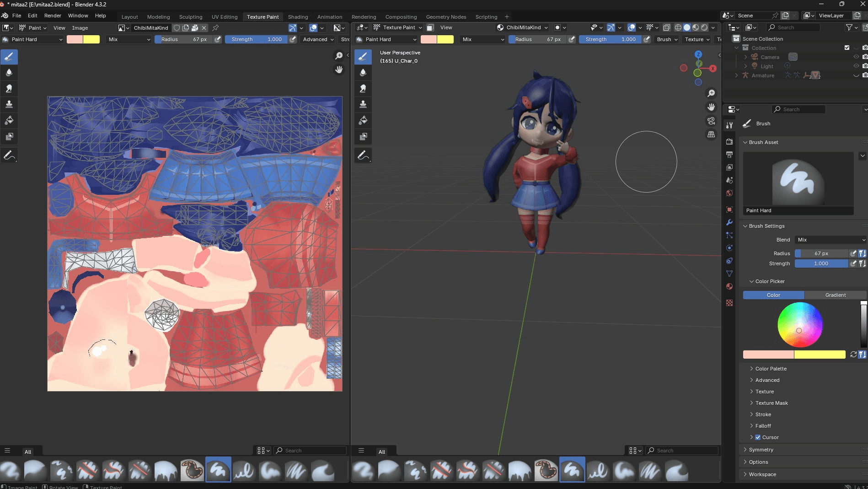The width and height of the screenshot is (868, 489).
Task: Click the Strength slider in 3D viewport header
Action: pos(611,39)
